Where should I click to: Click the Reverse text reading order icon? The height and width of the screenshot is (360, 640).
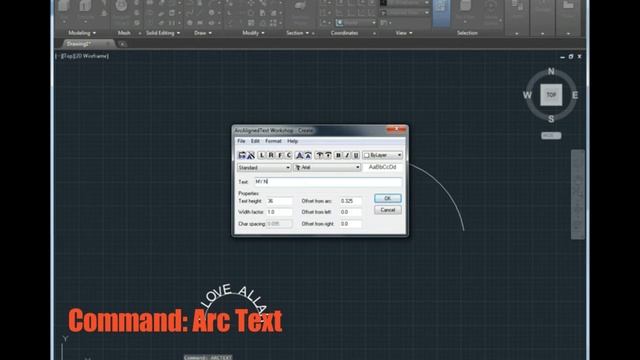(x=242, y=155)
